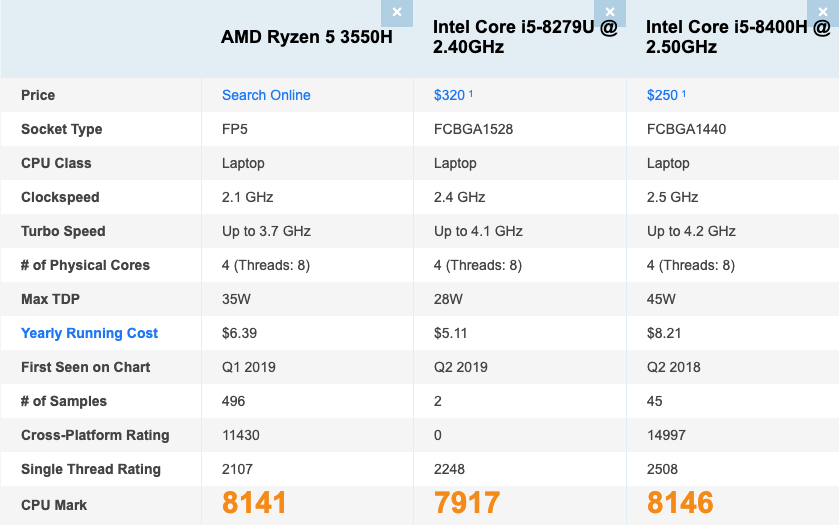This screenshot has width=839, height=525.
Task: Click the Socket Type row label
Action: pyautogui.click(x=62, y=129)
